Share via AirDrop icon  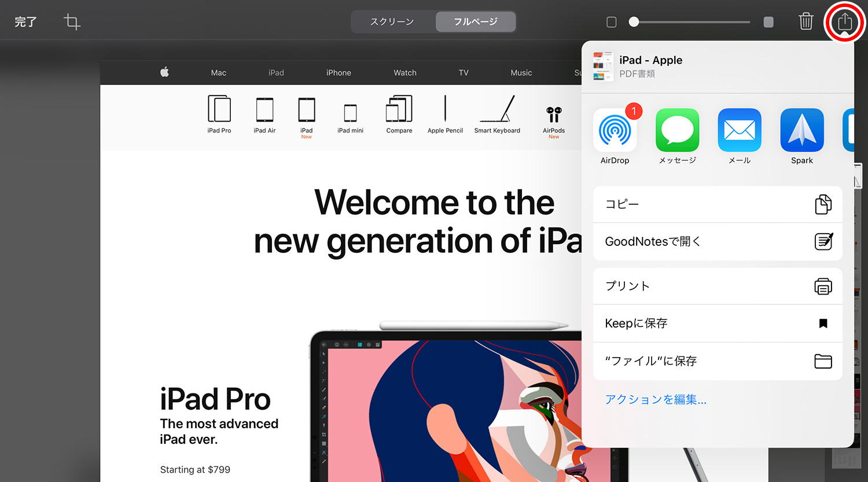point(615,130)
